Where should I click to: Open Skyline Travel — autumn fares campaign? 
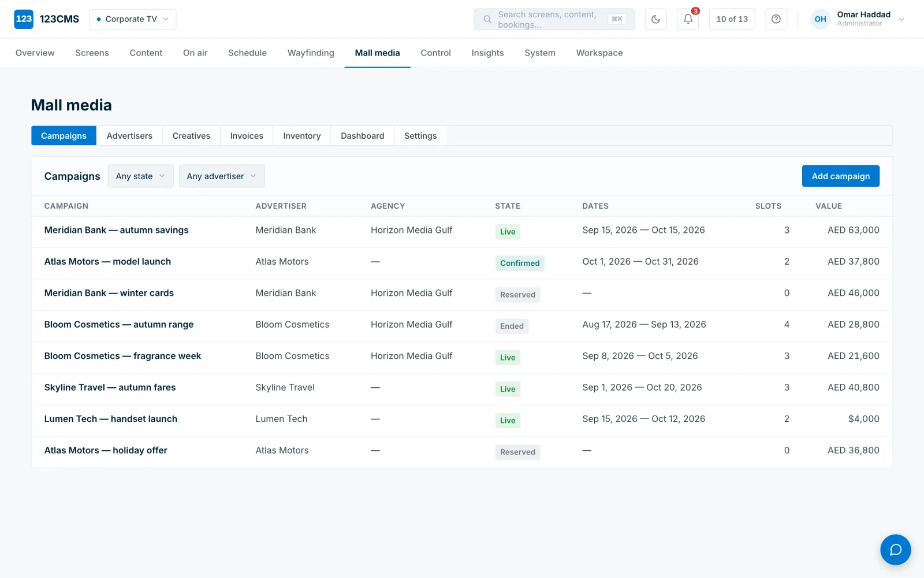pos(110,388)
